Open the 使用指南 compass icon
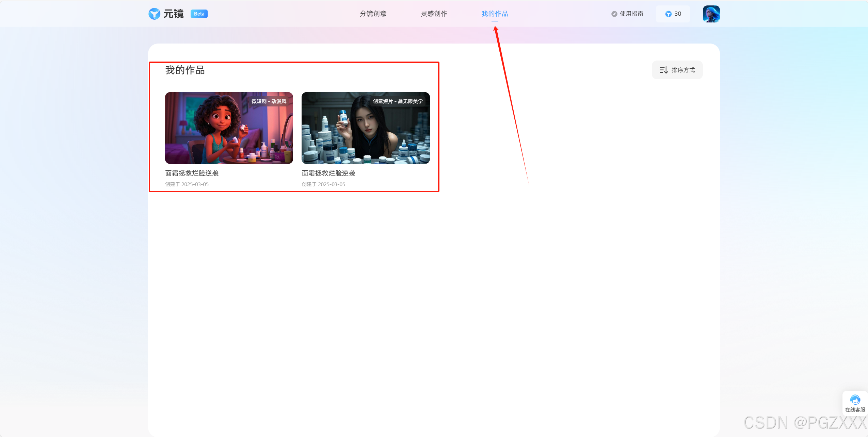The image size is (868, 437). click(x=614, y=14)
